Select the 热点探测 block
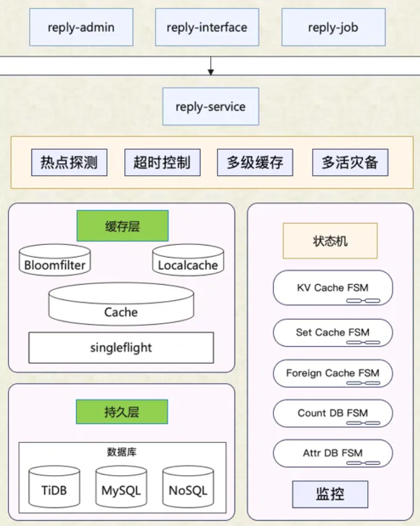This screenshot has height=526, width=420. tap(69, 162)
